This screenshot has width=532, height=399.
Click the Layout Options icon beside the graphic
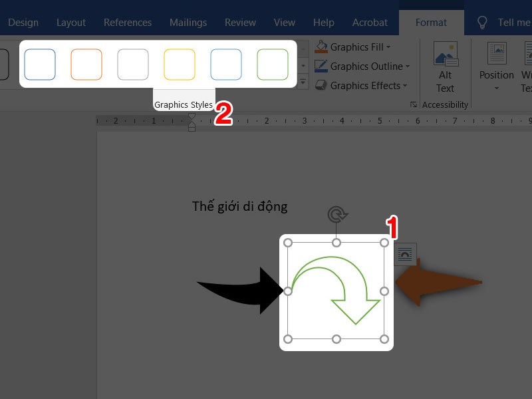tap(405, 254)
